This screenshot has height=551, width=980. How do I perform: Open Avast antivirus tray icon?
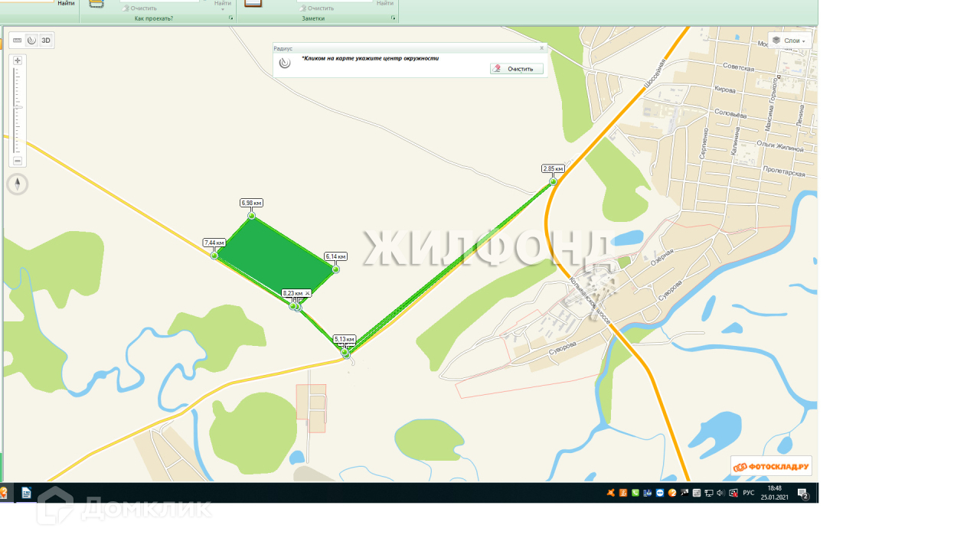[x=611, y=493]
